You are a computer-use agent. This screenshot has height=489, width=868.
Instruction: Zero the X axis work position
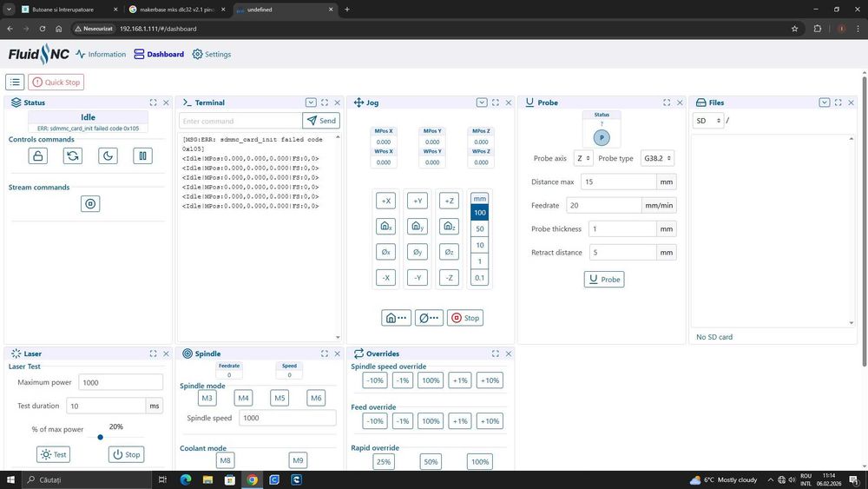click(386, 252)
